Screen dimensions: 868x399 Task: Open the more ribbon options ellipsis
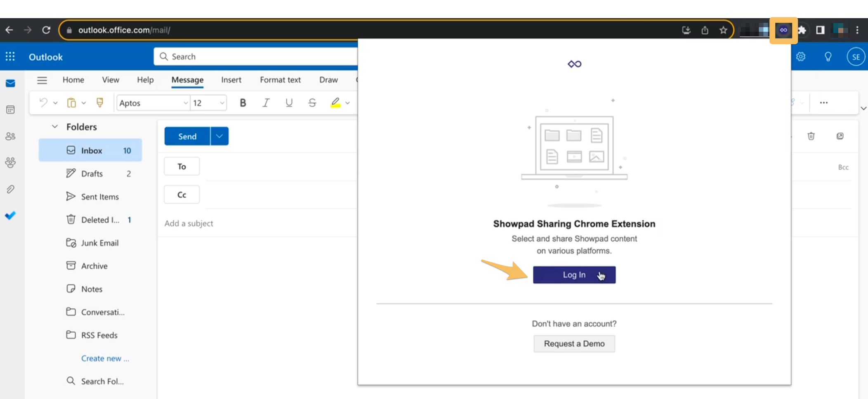[x=824, y=103]
